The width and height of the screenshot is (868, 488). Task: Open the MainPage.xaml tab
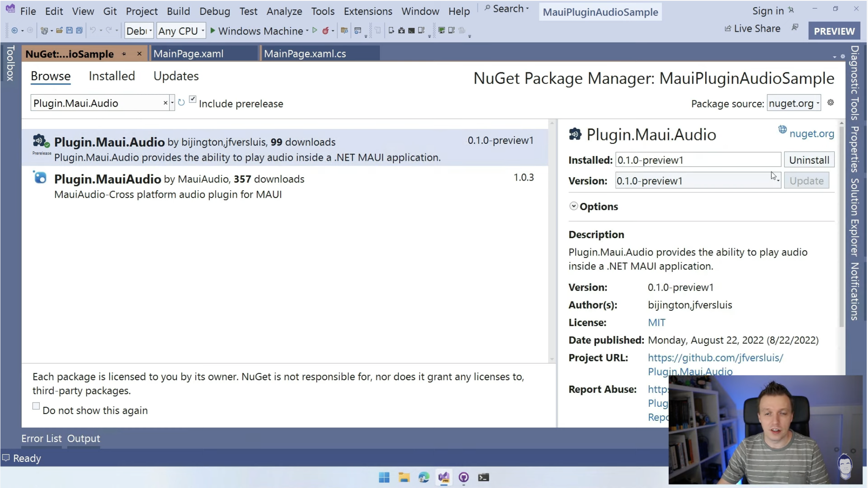tap(204, 54)
